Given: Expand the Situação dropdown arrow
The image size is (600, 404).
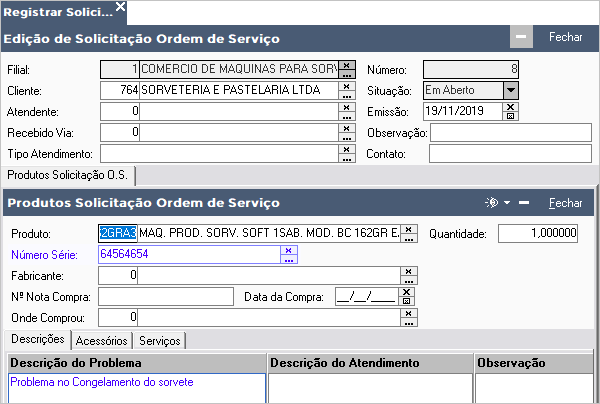Looking at the screenshot, I should pyautogui.click(x=511, y=91).
